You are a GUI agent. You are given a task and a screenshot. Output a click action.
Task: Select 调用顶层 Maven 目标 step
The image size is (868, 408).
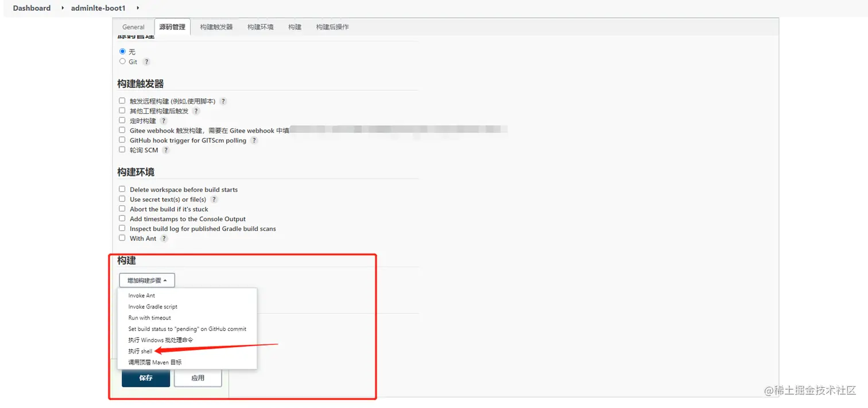187,362
